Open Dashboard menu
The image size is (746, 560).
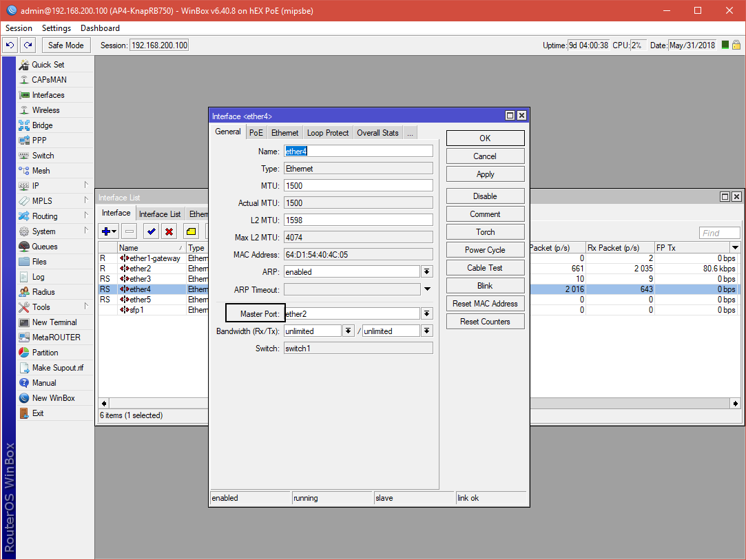point(100,28)
